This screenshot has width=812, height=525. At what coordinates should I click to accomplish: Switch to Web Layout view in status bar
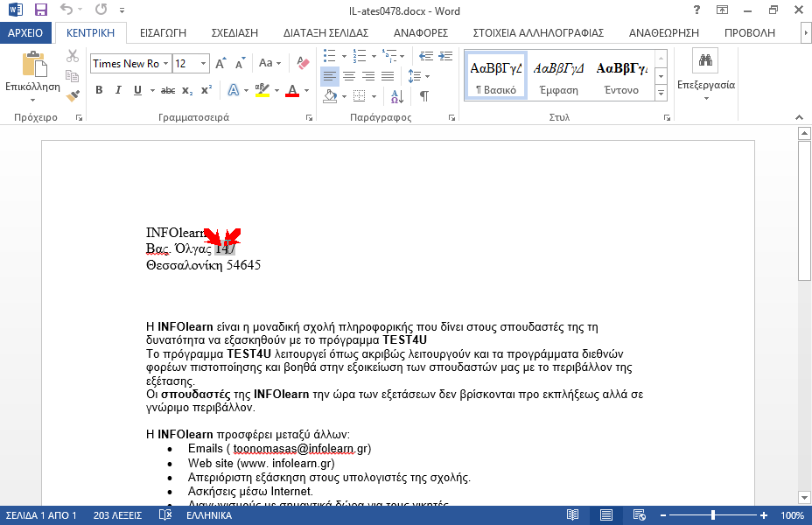pyautogui.click(x=639, y=515)
